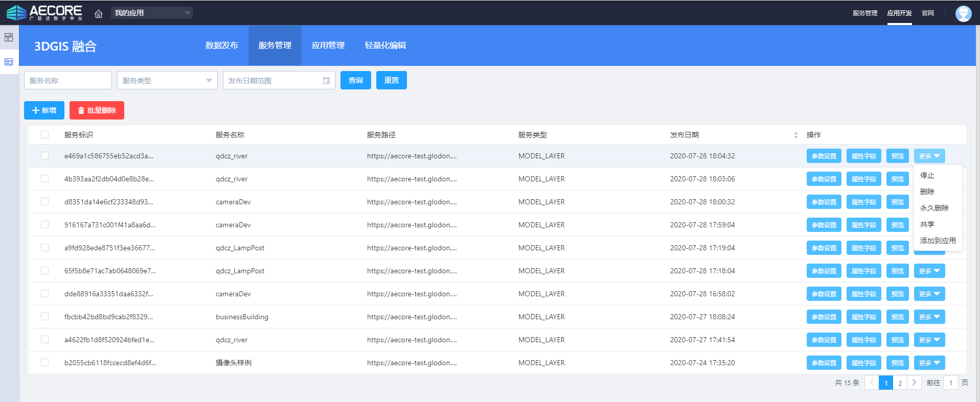
Task: Choose 永久删除 from the open menu
Action: (934, 208)
